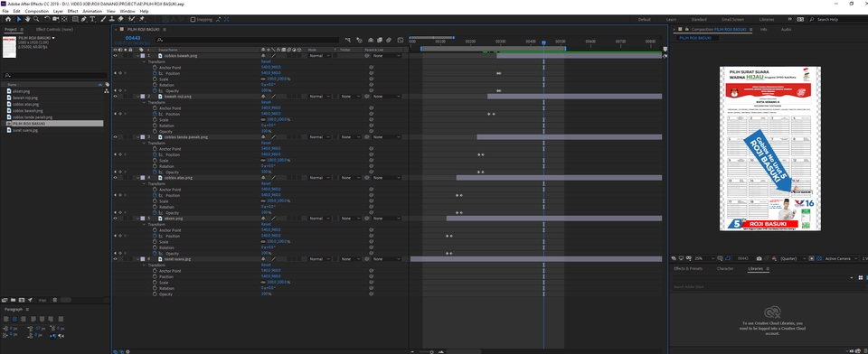The height and width of the screenshot is (354, 868).
Task: Switch to the Character tab
Action: pos(725,269)
